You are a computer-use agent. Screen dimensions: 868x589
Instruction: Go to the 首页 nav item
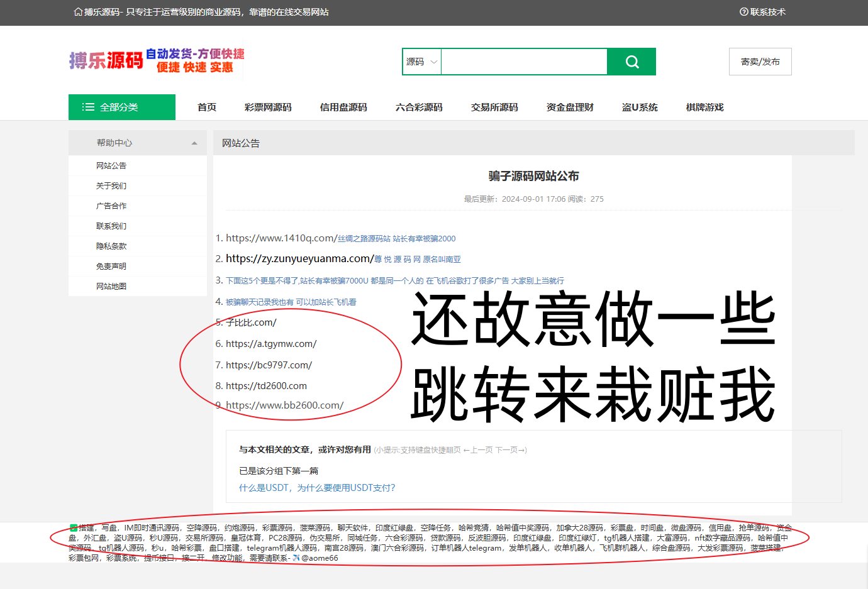(x=207, y=107)
